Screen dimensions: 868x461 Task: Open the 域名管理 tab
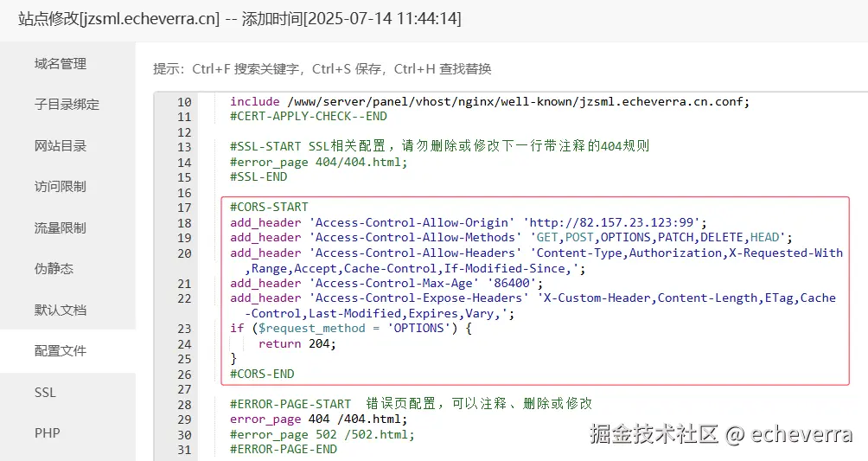[61, 64]
